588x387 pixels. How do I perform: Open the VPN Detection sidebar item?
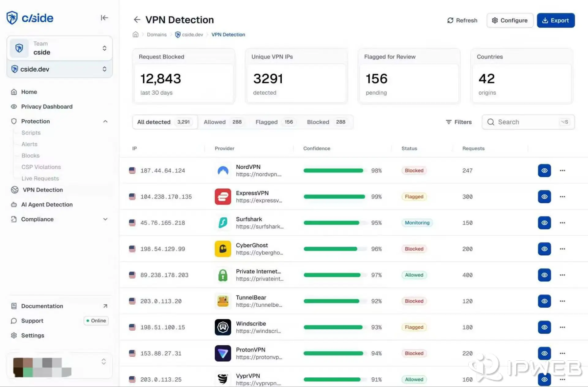43,190
